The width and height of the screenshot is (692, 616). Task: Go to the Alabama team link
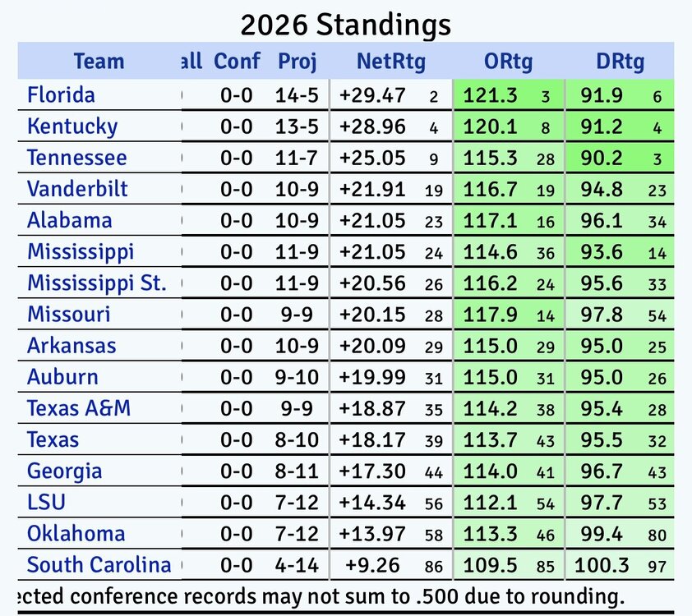point(70,220)
